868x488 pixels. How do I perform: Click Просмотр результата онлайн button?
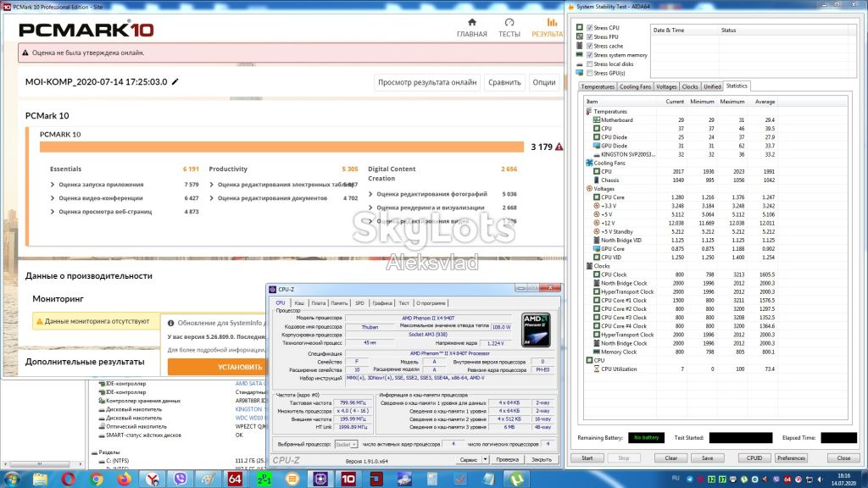point(427,82)
